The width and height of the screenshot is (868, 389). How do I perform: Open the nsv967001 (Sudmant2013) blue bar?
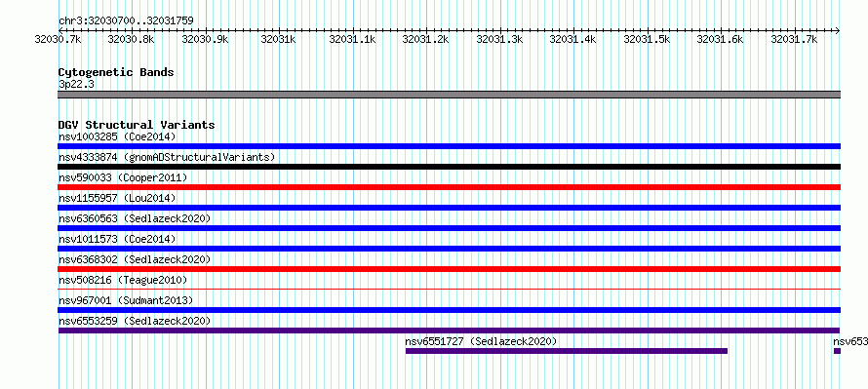click(x=449, y=310)
